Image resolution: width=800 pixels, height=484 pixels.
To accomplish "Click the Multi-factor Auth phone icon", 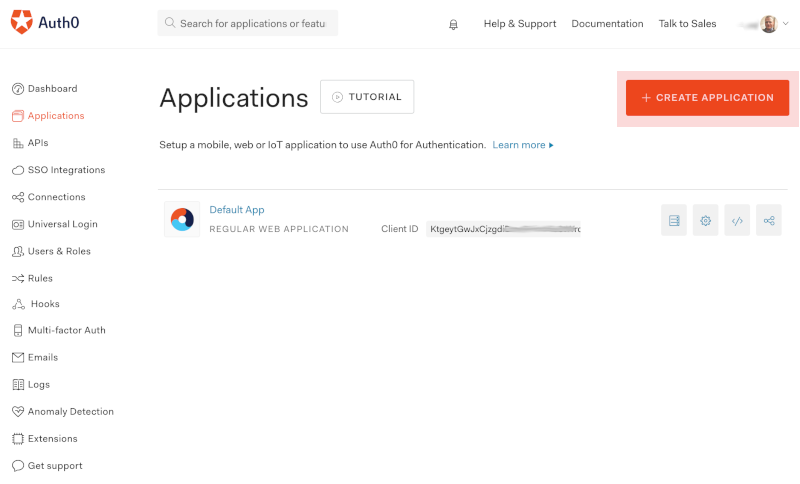I will (18, 330).
